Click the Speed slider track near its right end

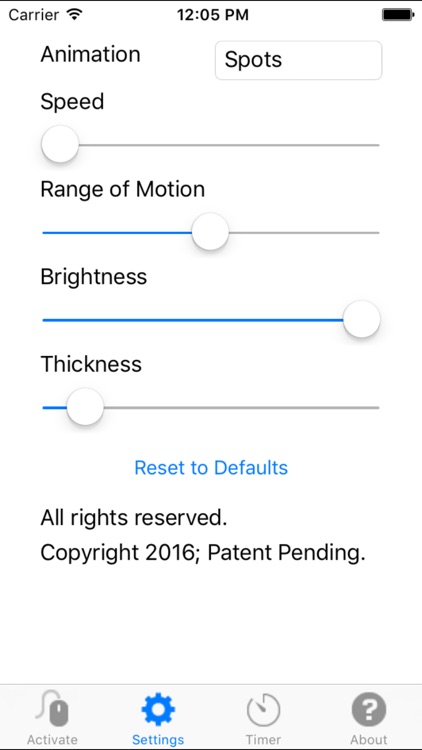click(364, 144)
